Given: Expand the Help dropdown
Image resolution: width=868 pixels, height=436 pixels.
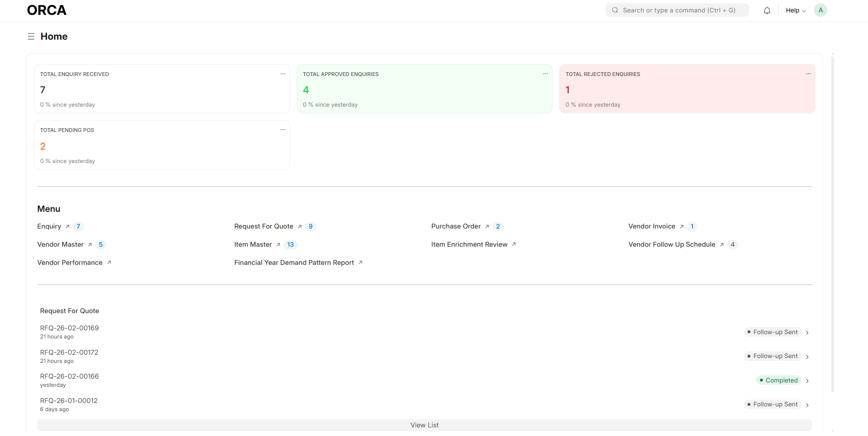Looking at the screenshot, I should coord(795,11).
